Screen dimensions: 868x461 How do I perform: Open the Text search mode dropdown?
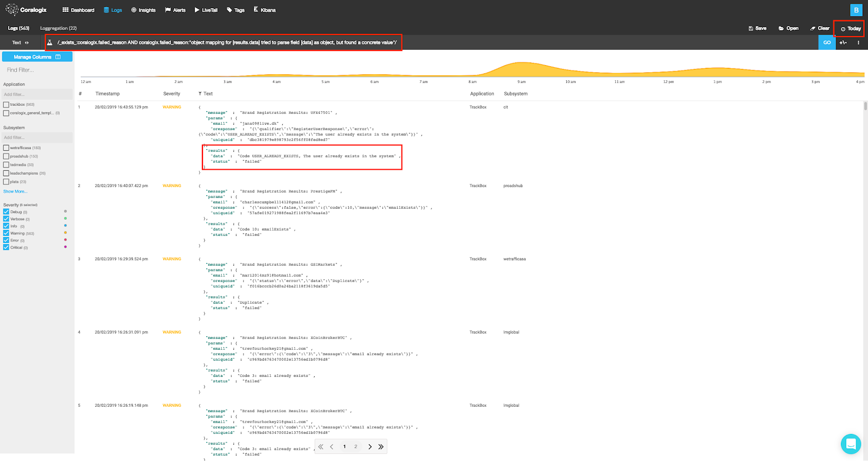tap(21, 42)
